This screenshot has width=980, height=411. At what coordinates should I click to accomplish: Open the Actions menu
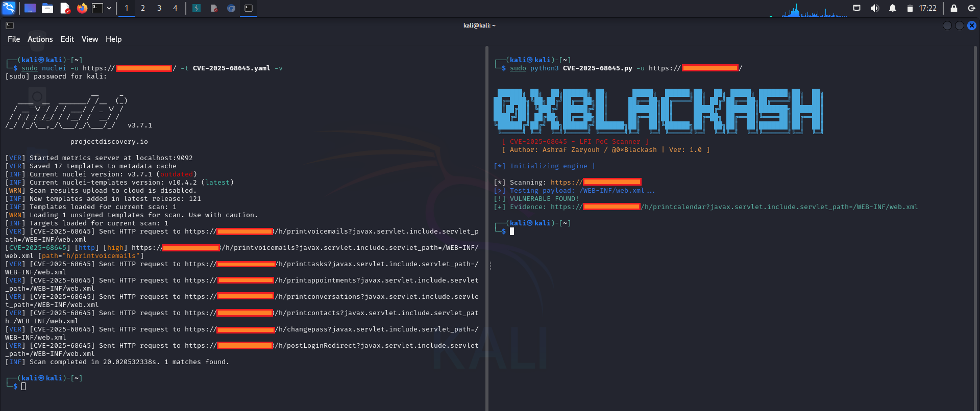click(40, 39)
